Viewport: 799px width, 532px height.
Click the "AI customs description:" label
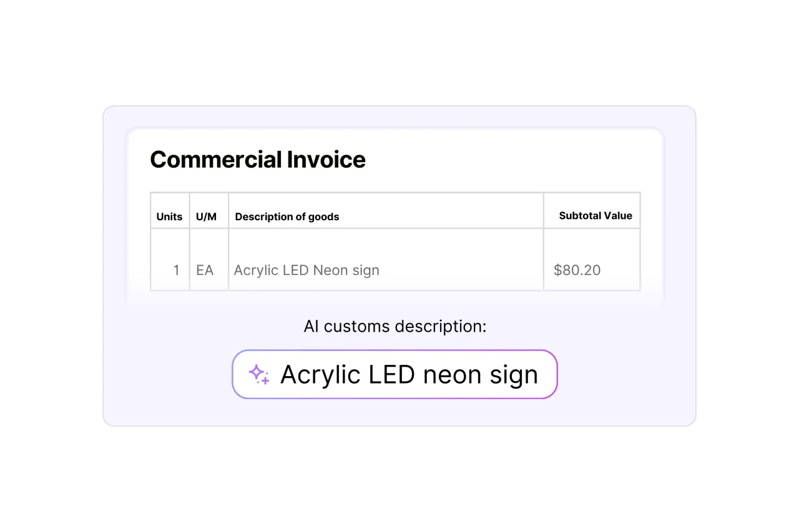pyautogui.click(x=395, y=326)
